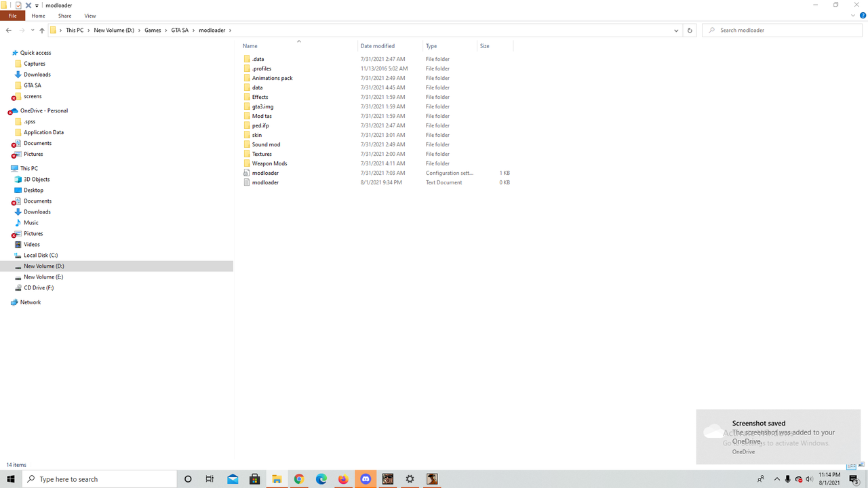This screenshot has height=488, width=868.
Task: Select the Weapon Mods folder icon
Action: [247, 163]
